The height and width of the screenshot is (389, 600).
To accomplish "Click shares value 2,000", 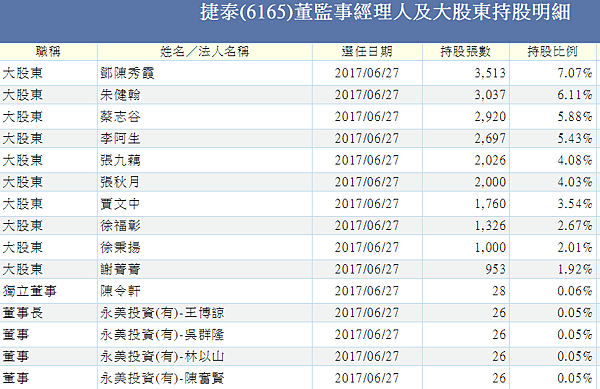I will pyautogui.click(x=490, y=182).
